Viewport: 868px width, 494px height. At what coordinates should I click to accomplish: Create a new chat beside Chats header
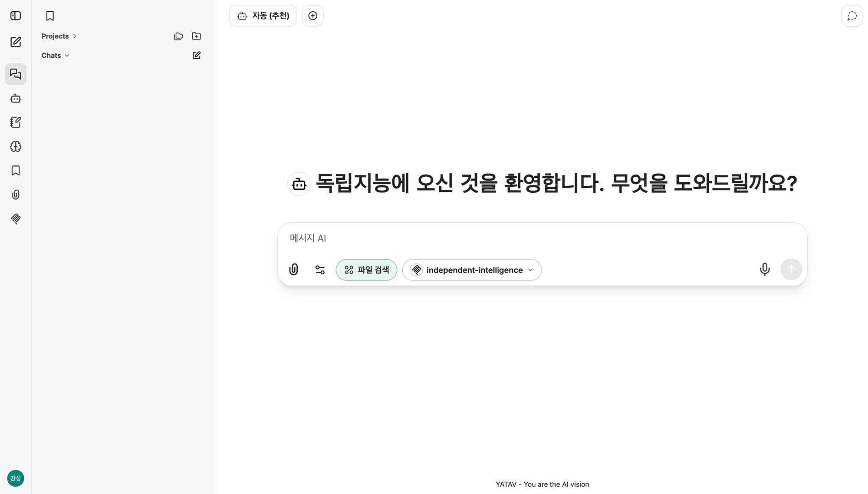(x=197, y=55)
